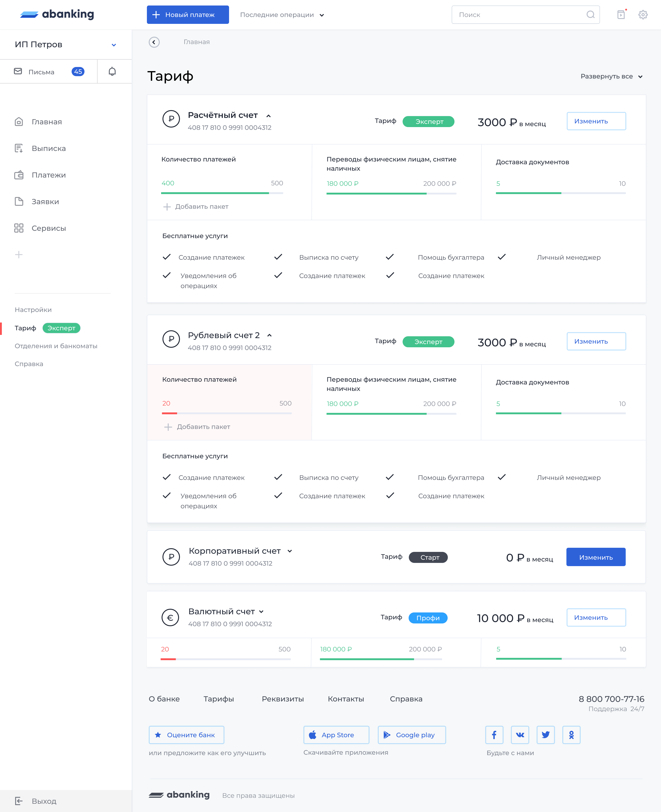Click the ruble icon of Расчётный счет
This screenshot has height=812, width=661.
pyautogui.click(x=171, y=119)
